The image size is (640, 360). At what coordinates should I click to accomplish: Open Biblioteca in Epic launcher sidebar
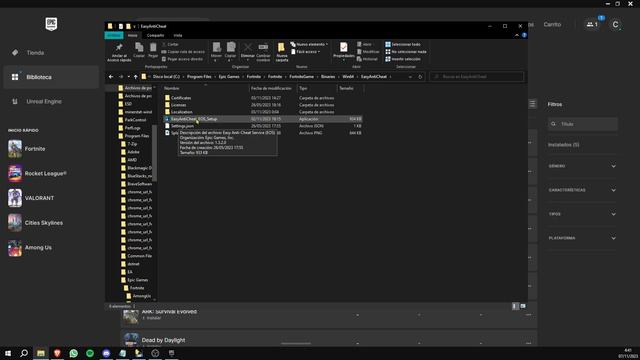(51, 77)
